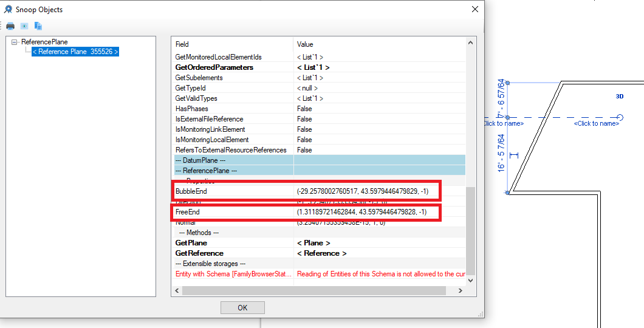Click the red Reading of Entities message

pos(381,274)
